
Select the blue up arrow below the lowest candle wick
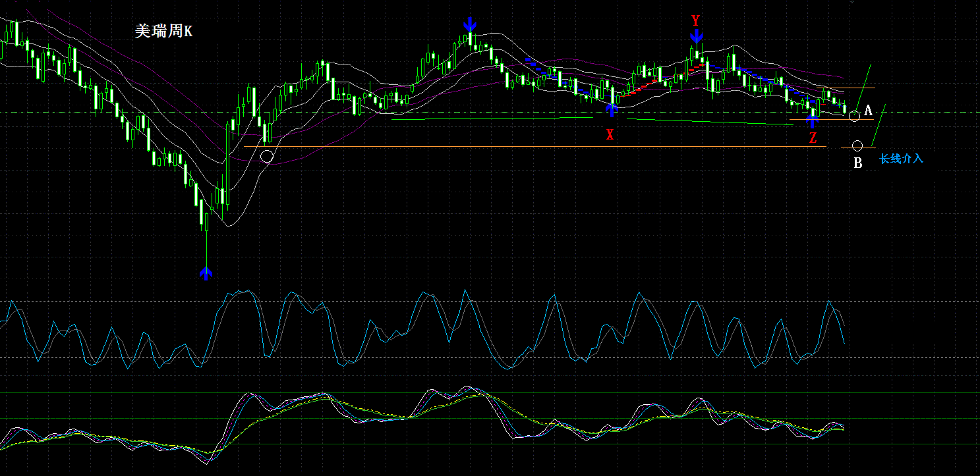206,273
